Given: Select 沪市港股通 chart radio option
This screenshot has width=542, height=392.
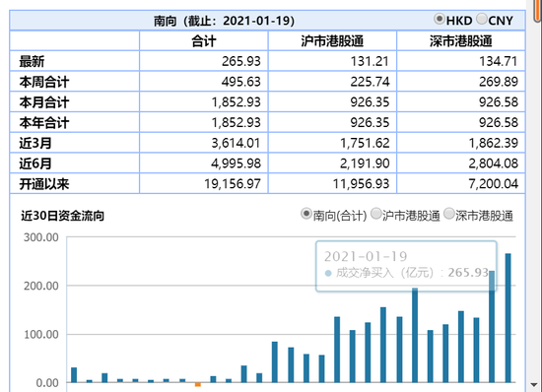Looking at the screenshot, I should click(x=376, y=214).
